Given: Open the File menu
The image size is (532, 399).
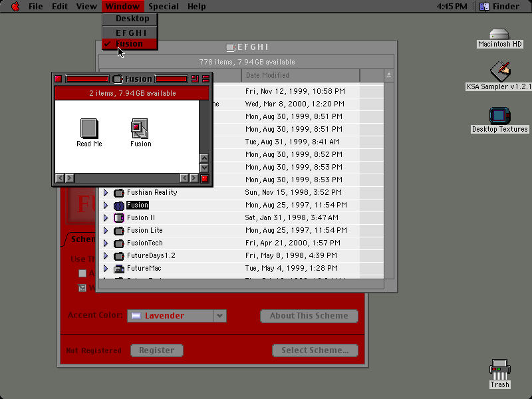Looking at the screenshot, I should coord(36,7).
